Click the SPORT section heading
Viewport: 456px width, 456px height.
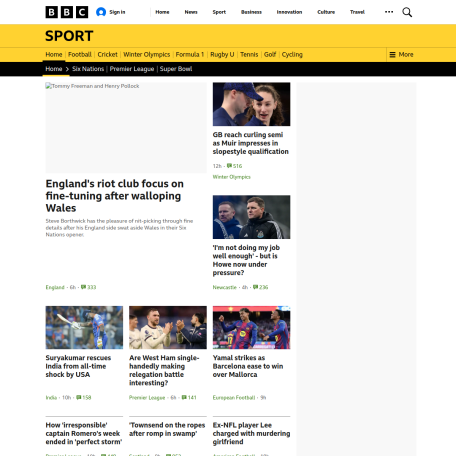click(x=69, y=36)
